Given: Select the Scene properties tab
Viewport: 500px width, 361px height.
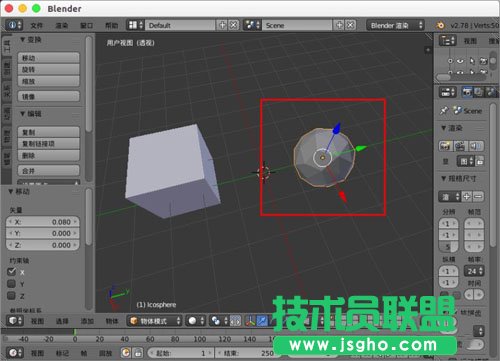Looking at the screenshot, I should (x=491, y=92).
